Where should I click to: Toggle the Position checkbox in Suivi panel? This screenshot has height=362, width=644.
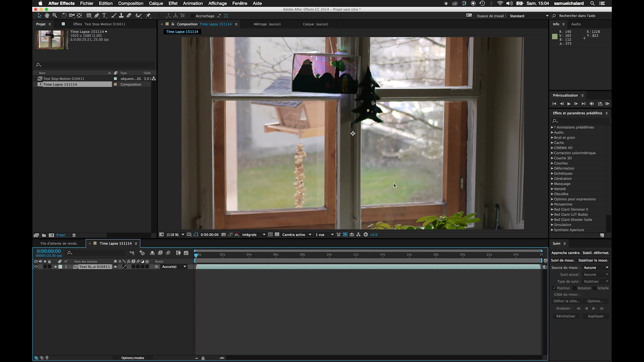(x=554, y=288)
